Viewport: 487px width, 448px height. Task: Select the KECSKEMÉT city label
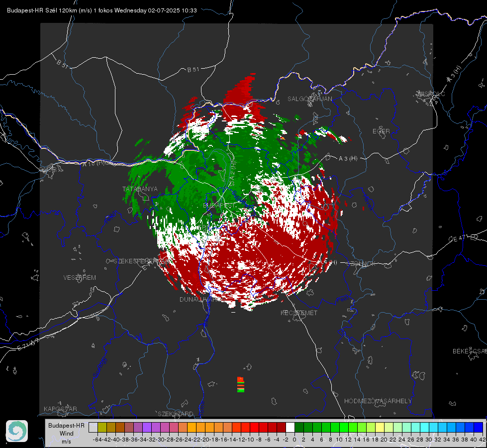point(299,313)
